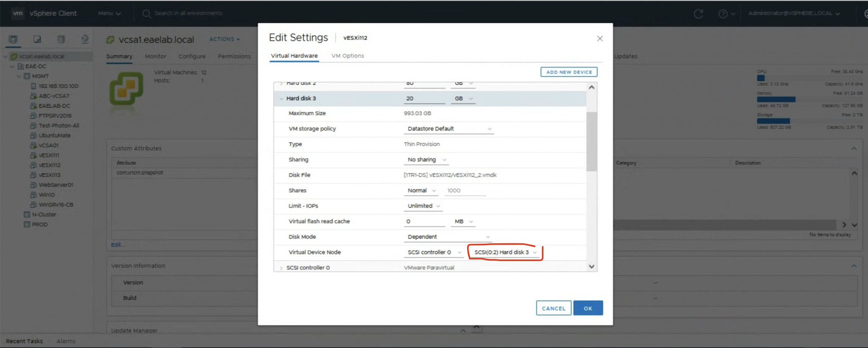This screenshot has height=348, width=868.
Task: Click the hardware list scroll down arrow
Action: click(592, 267)
